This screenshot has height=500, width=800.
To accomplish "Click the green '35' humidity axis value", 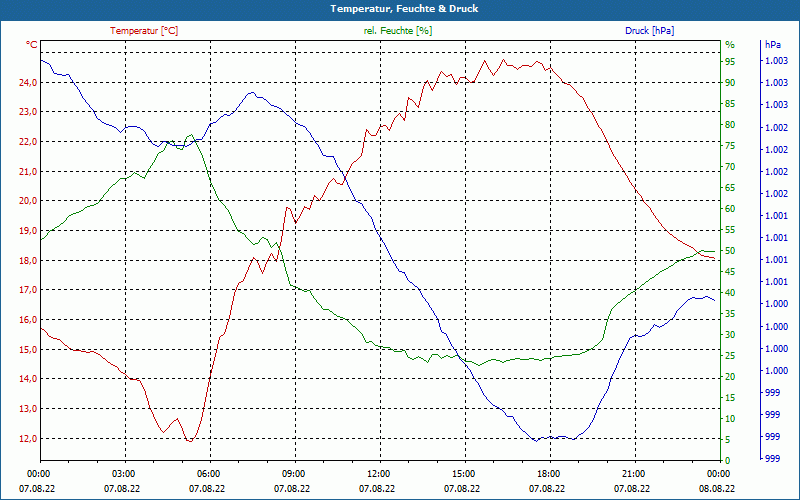I will pyautogui.click(x=730, y=314).
